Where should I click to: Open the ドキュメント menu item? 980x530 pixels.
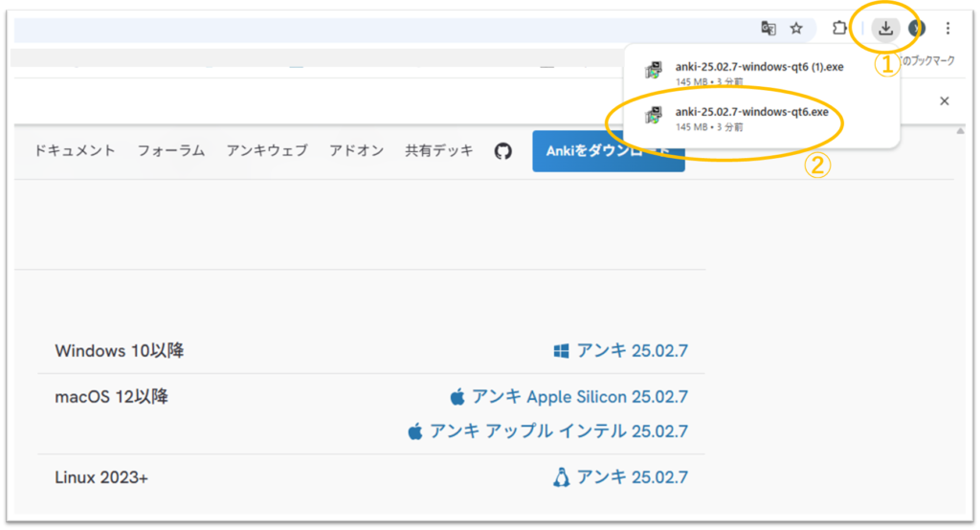(x=75, y=150)
